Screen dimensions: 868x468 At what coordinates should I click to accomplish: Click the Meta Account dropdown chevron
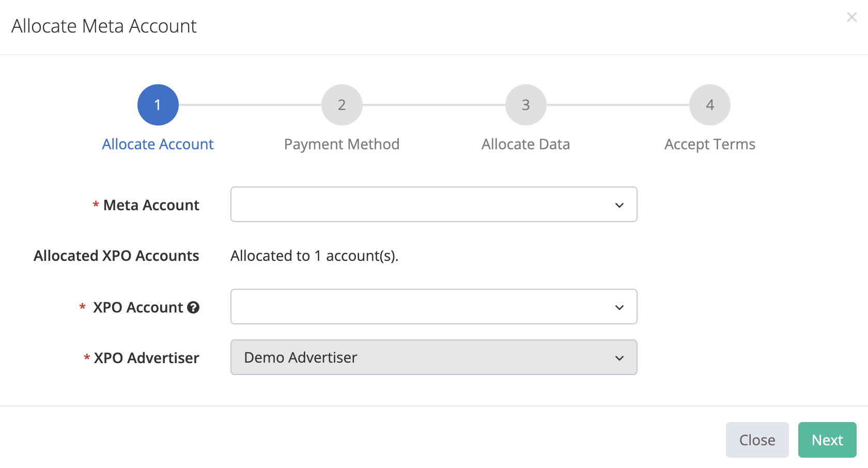tap(619, 205)
